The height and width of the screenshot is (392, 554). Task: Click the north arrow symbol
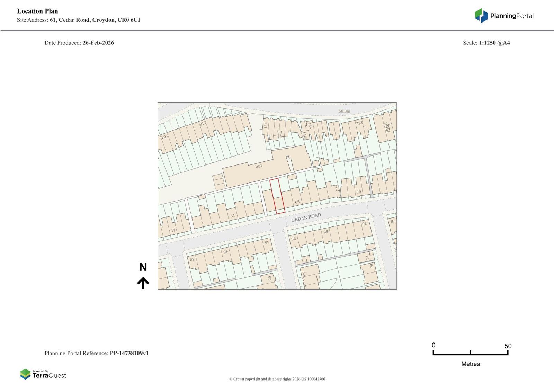click(143, 283)
